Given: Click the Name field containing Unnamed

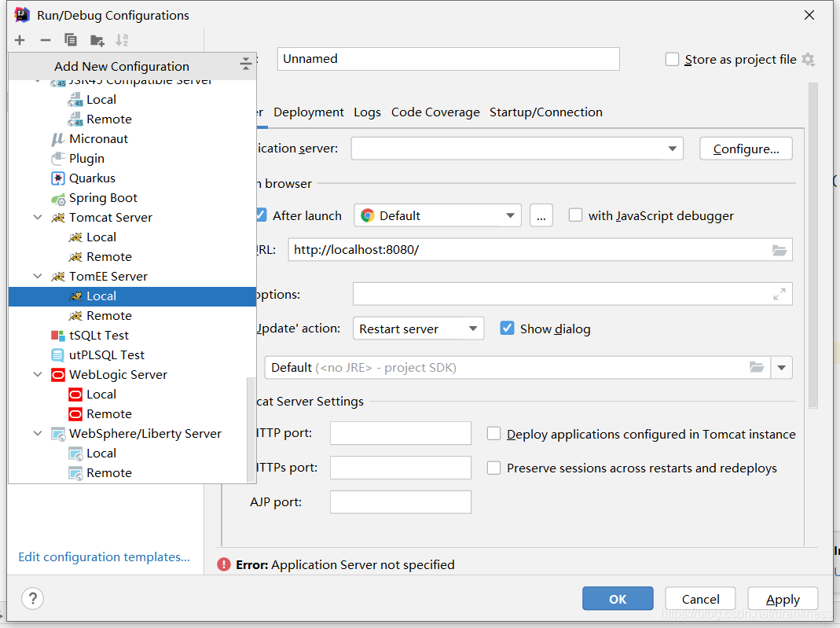Looking at the screenshot, I should tap(449, 59).
